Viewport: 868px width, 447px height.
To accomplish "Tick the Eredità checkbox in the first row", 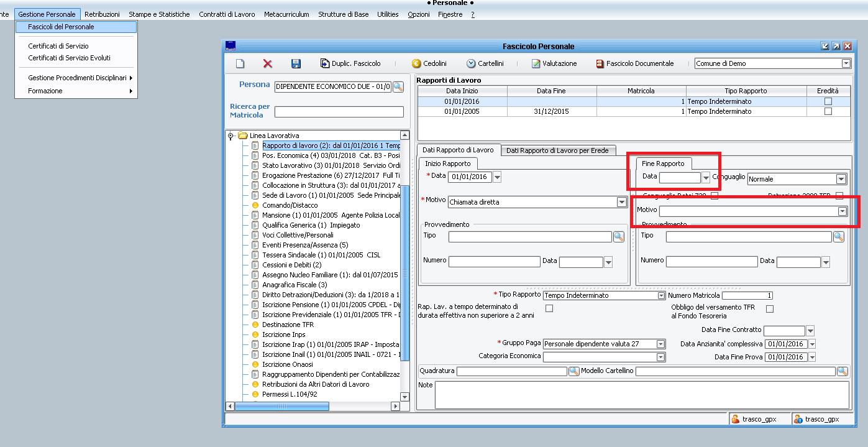I will (828, 101).
